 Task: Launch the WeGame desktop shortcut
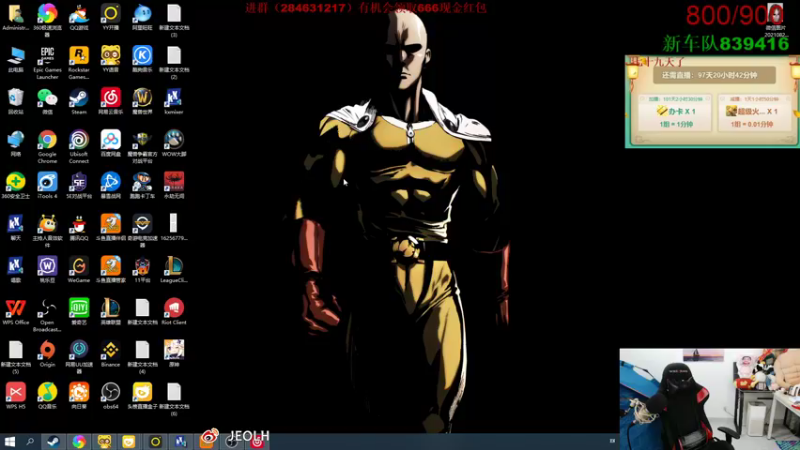pos(79,269)
